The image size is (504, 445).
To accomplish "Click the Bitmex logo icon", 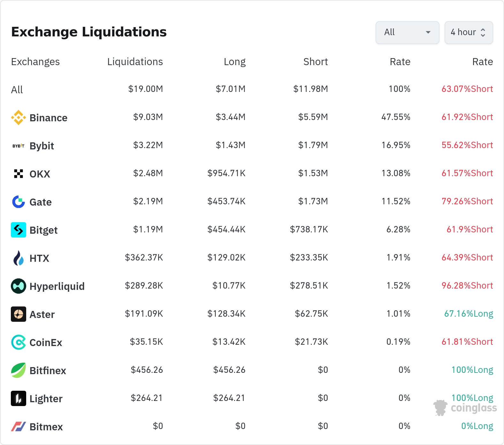I will pos(19,426).
